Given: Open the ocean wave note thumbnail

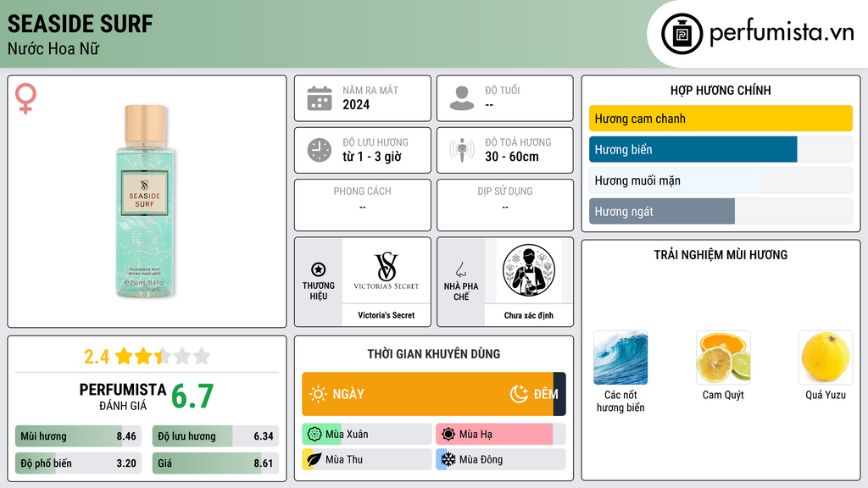Looking at the screenshot, I should tap(620, 358).
